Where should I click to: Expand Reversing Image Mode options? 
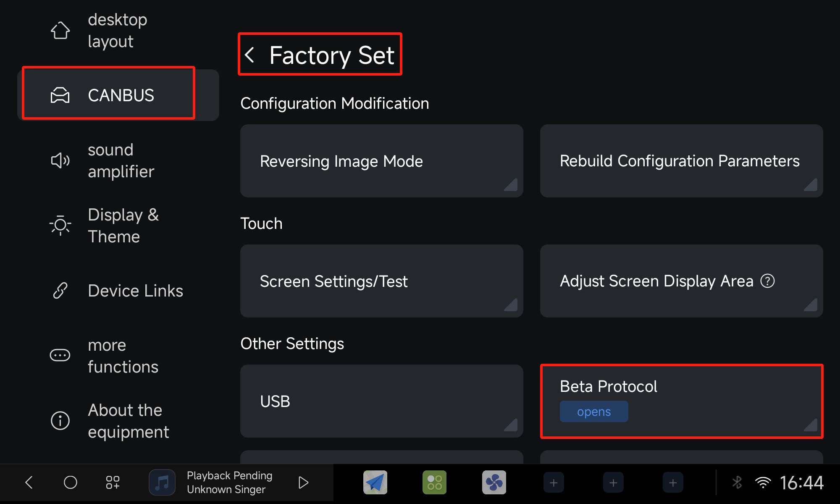tap(382, 161)
